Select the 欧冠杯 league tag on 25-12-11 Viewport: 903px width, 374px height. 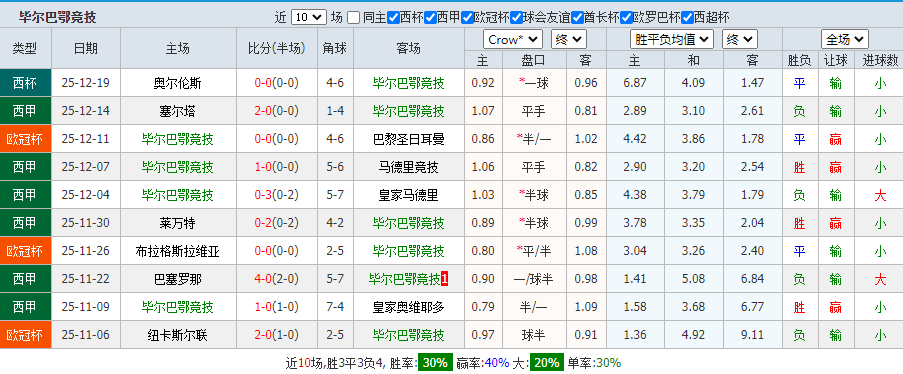point(25,139)
